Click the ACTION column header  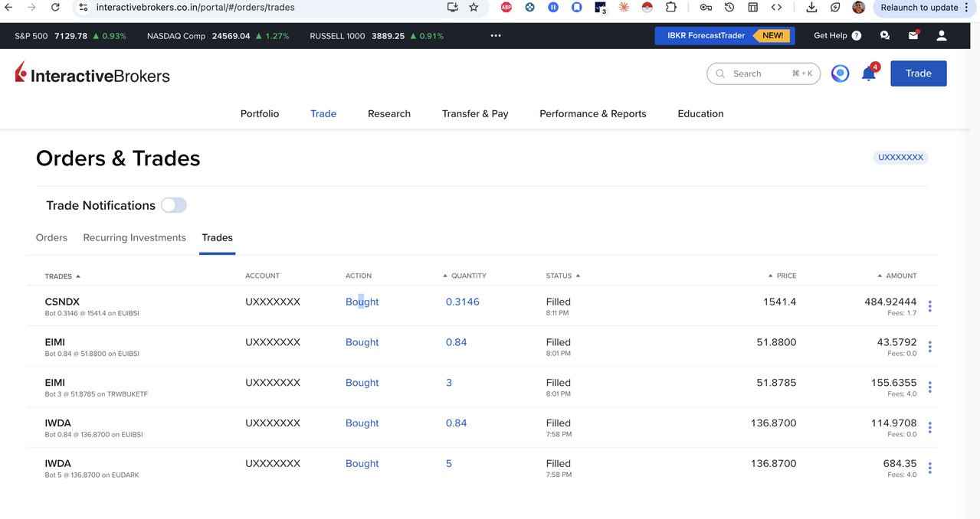coord(359,276)
